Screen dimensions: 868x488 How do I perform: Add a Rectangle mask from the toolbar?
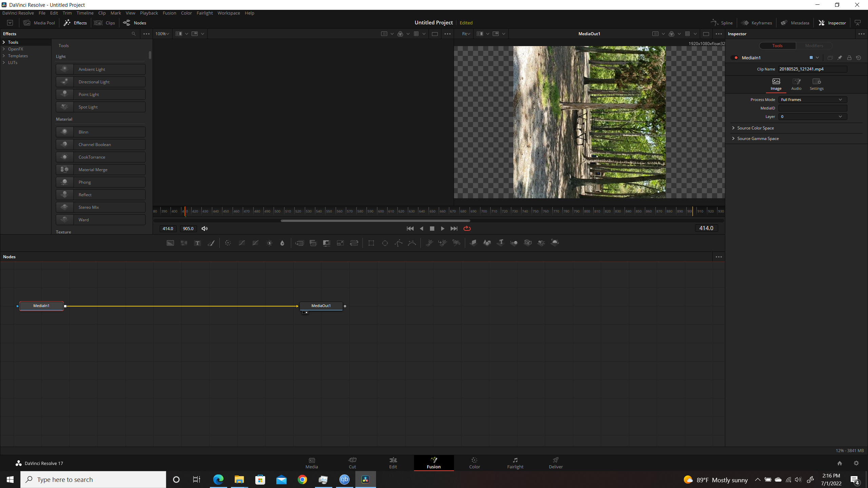pos(371,243)
